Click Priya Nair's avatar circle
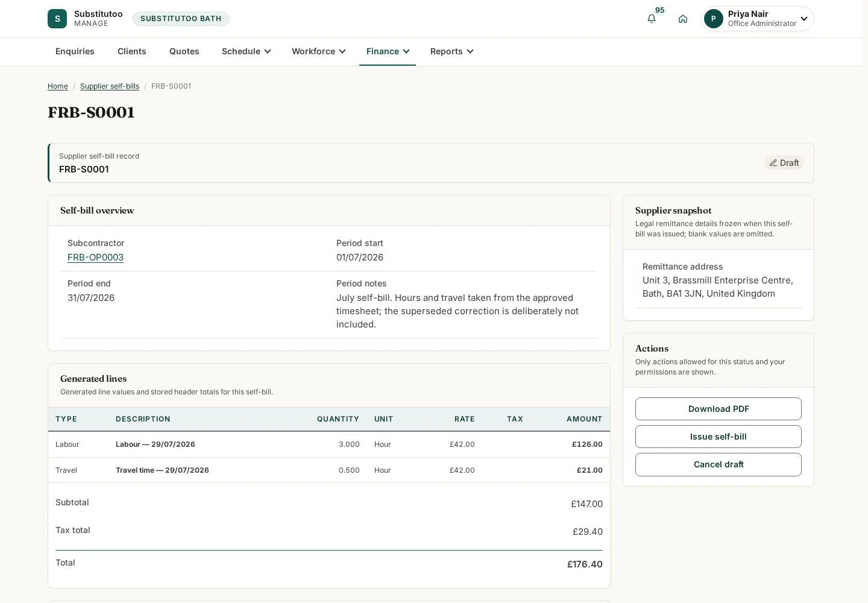Viewport: 868px width, 603px height. (714, 19)
